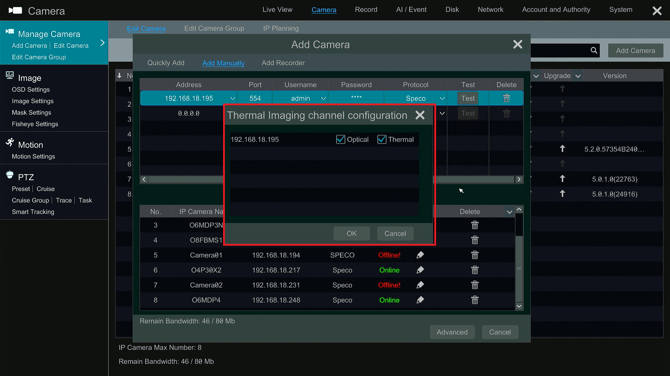The height and width of the screenshot is (376, 670).
Task: Edit O6MDP4 with the pencil icon
Action: point(420,300)
